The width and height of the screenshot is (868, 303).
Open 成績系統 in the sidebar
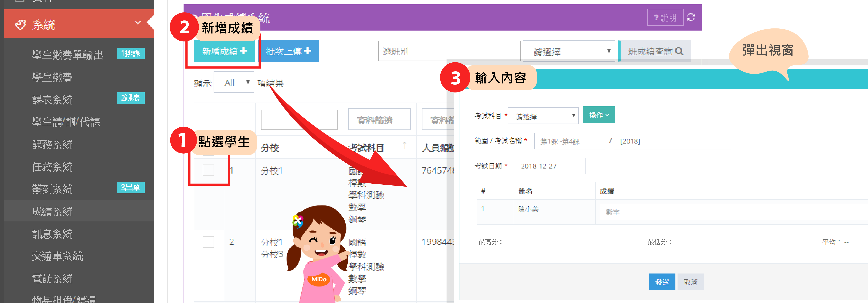[x=52, y=211]
